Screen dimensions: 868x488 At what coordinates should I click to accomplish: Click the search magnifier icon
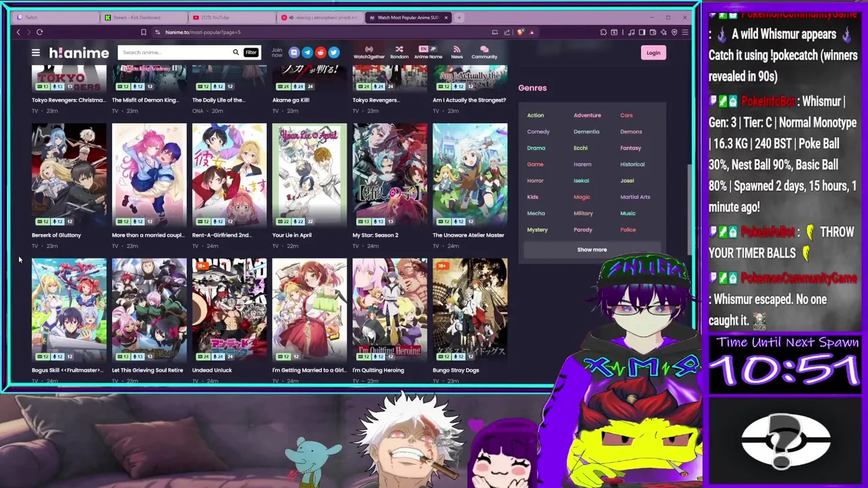[x=235, y=52]
